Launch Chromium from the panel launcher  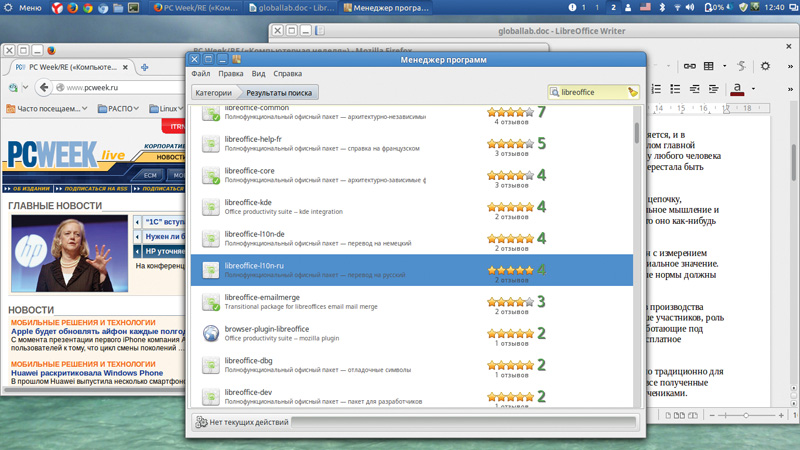[103, 8]
